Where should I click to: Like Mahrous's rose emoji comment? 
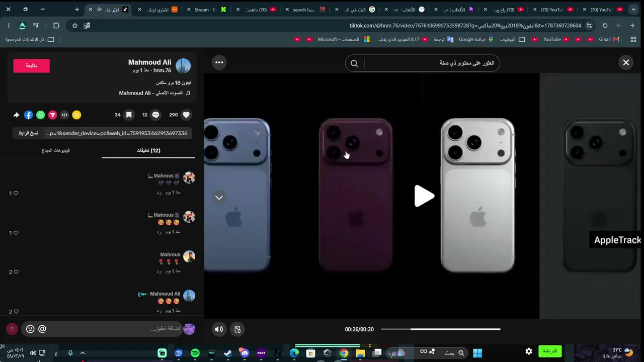pos(16,272)
